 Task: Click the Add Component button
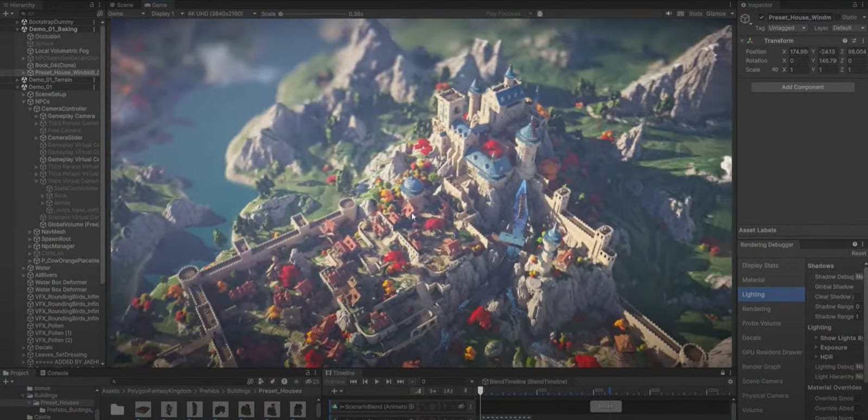802,87
